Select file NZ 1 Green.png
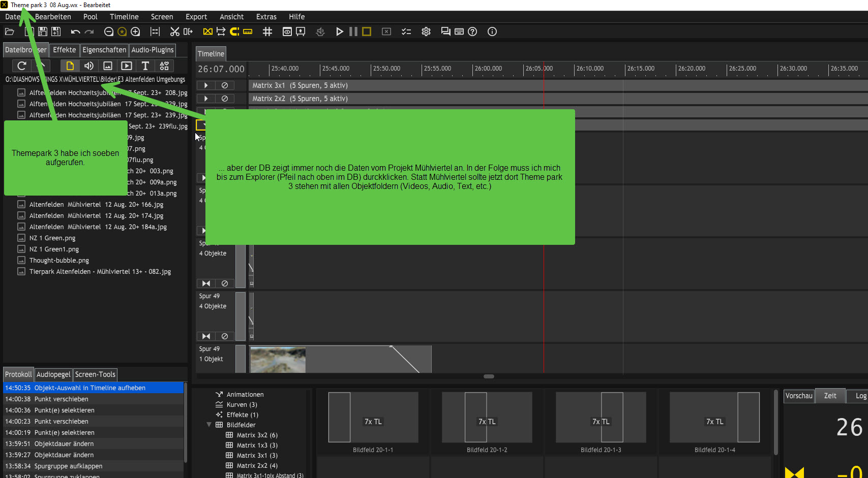 pyautogui.click(x=52, y=238)
